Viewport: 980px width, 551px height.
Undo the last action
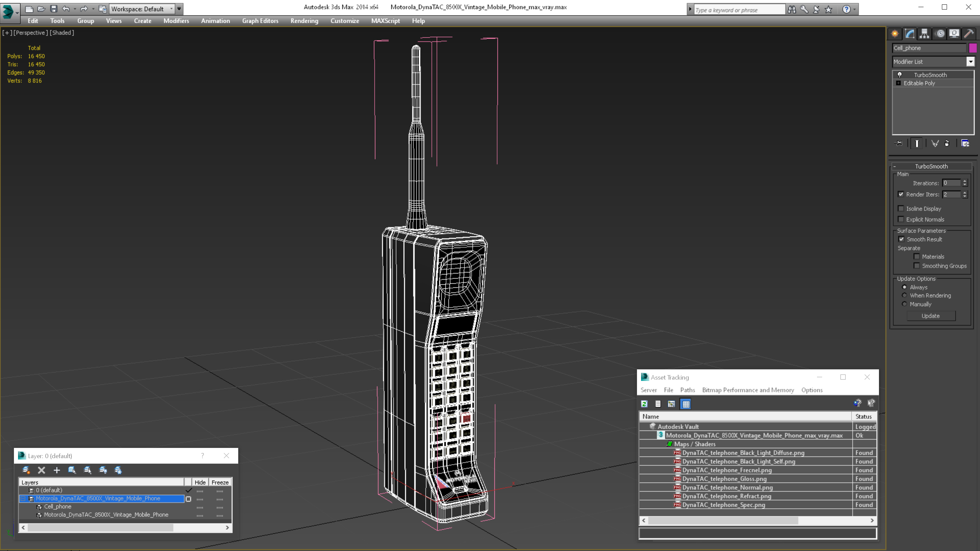coord(66,9)
